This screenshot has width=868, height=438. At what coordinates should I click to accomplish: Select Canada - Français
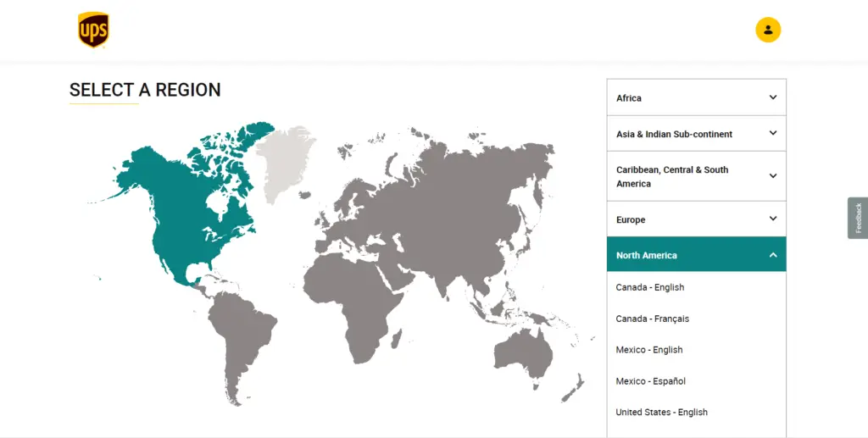point(652,319)
